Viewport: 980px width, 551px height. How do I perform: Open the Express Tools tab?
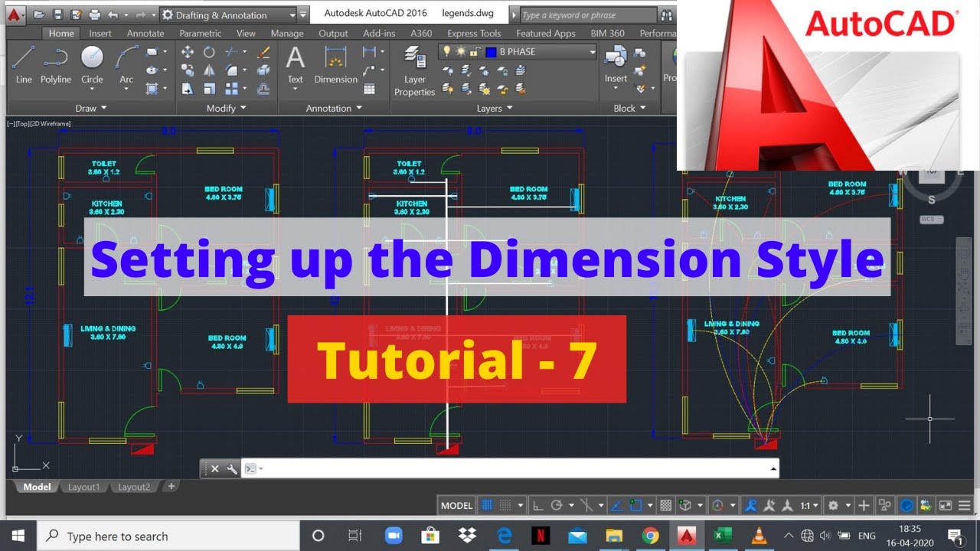coord(474,33)
